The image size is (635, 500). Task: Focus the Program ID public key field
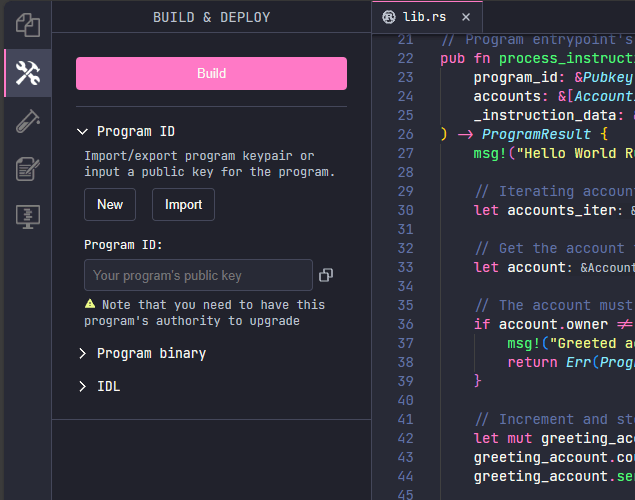pyautogui.click(x=198, y=275)
